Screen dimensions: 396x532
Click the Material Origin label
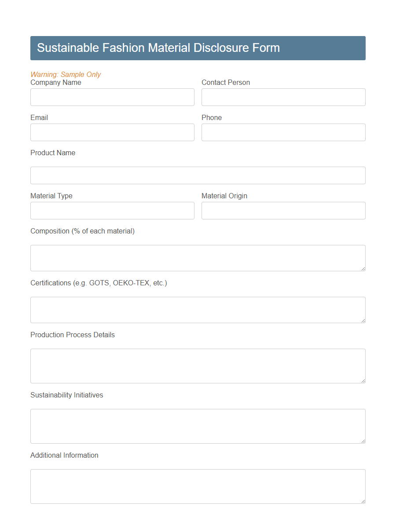click(224, 196)
